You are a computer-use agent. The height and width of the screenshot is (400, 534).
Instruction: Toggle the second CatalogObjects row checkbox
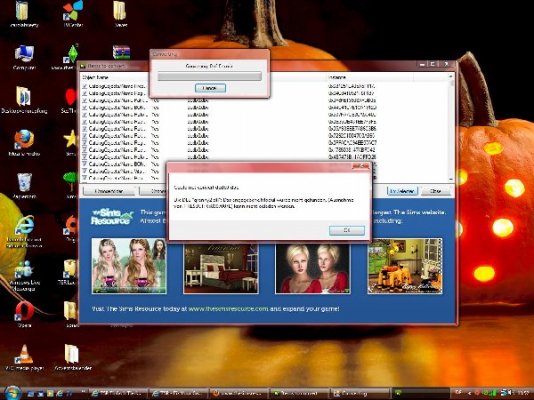click(x=84, y=93)
